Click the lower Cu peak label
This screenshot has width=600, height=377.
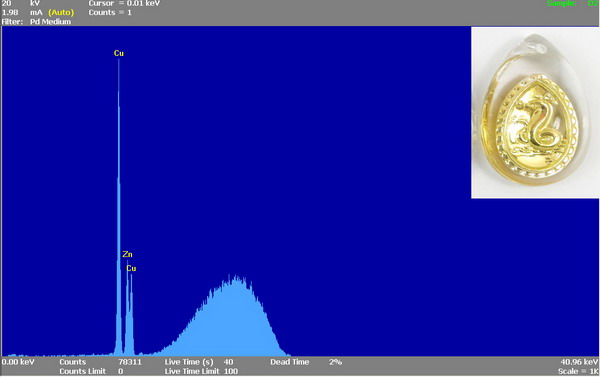pyautogui.click(x=131, y=268)
